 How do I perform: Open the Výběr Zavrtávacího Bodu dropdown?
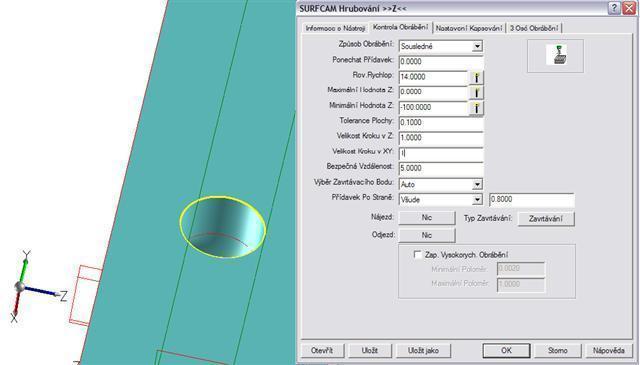coord(477,185)
